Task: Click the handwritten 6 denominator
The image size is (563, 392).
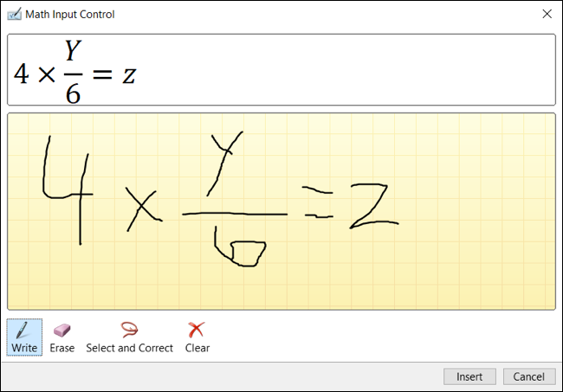Action: click(240, 247)
